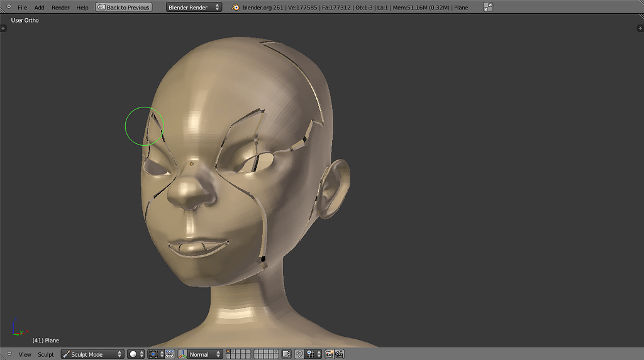644x360 pixels.
Task: Select the first layer button with orange dot
Action: coord(228,352)
